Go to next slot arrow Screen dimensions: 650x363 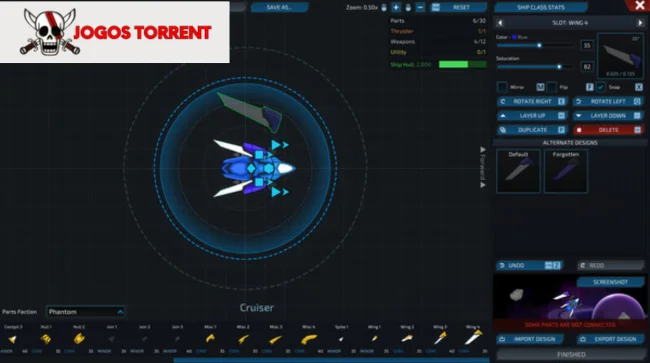(x=640, y=23)
